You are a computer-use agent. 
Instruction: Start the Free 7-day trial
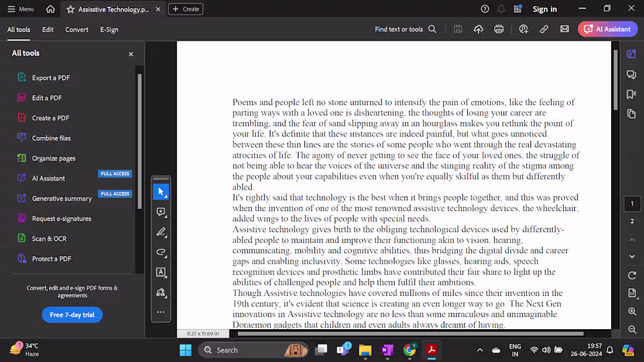click(72, 315)
